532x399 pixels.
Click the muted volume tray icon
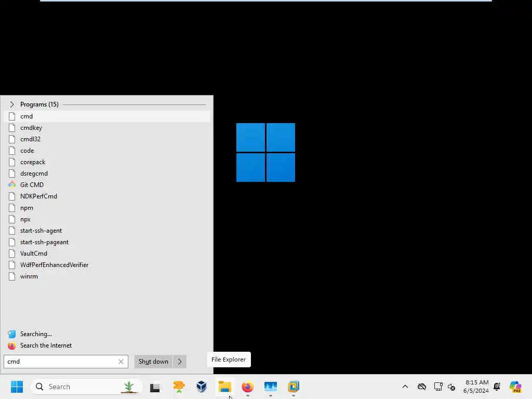point(451,387)
